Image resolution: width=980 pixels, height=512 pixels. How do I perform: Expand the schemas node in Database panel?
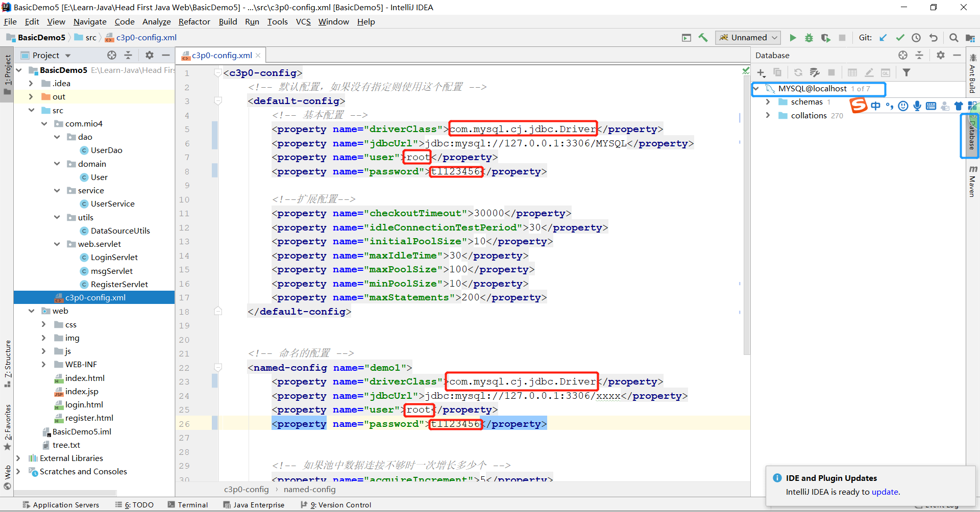point(768,102)
